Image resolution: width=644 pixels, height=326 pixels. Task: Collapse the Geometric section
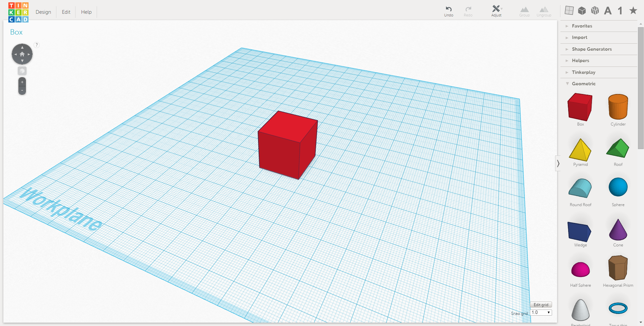[584, 84]
